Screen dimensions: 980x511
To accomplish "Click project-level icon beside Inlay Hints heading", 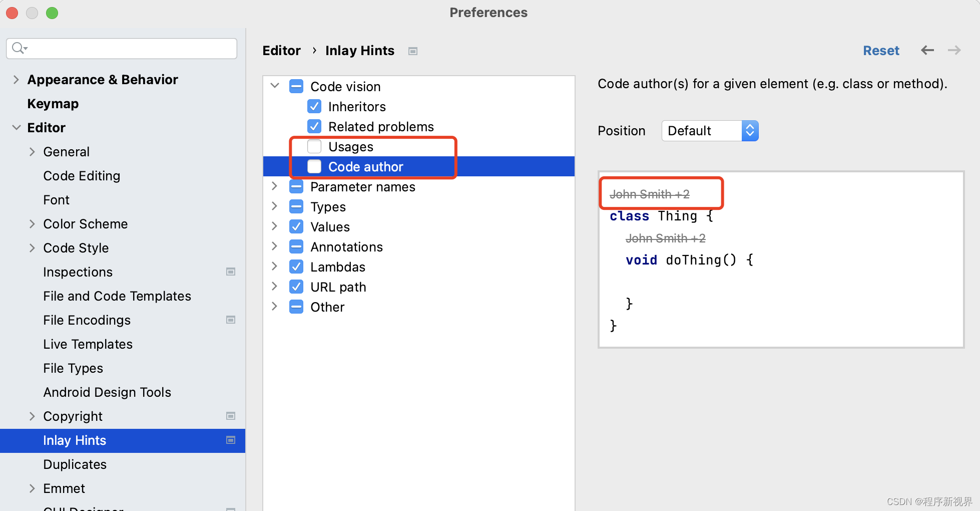I will [413, 51].
